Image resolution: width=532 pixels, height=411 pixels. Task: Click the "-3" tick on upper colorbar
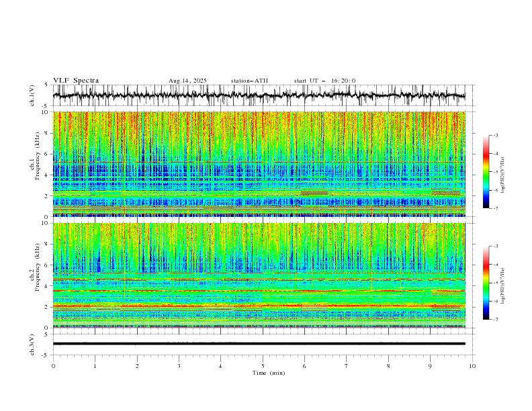496,135
